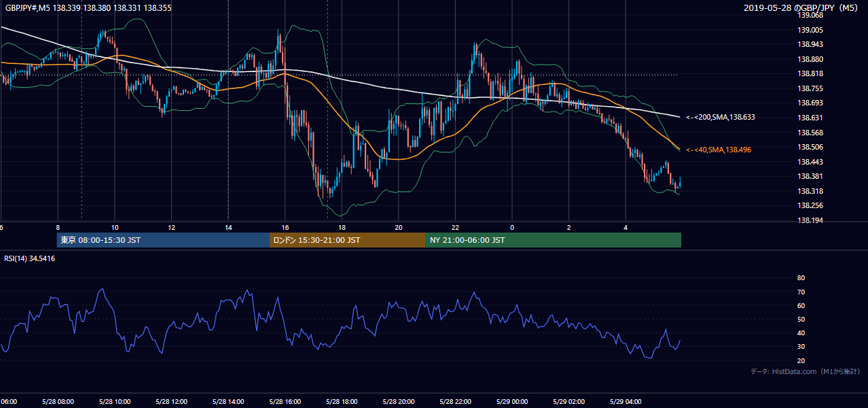868x408 pixels.
Task: Click RSI scale level 80
Action: coord(801,278)
